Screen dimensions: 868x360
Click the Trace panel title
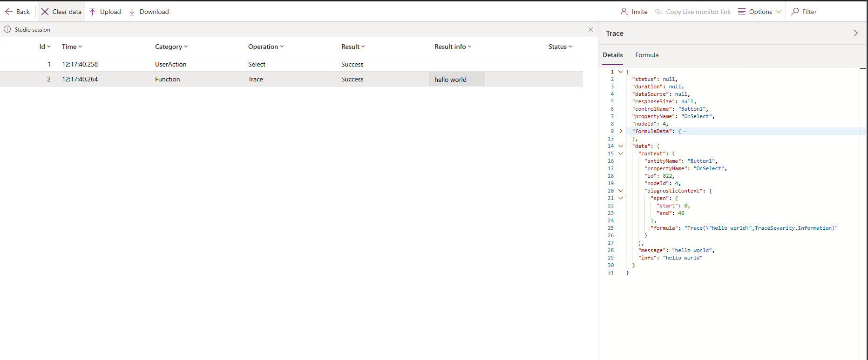614,33
